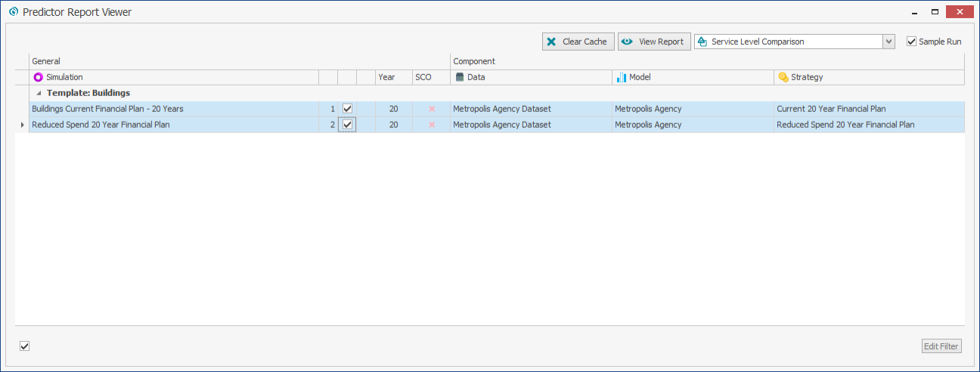980x372 pixels.
Task: Click the red X for Reduced Spend row
Action: (x=432, y=125)
